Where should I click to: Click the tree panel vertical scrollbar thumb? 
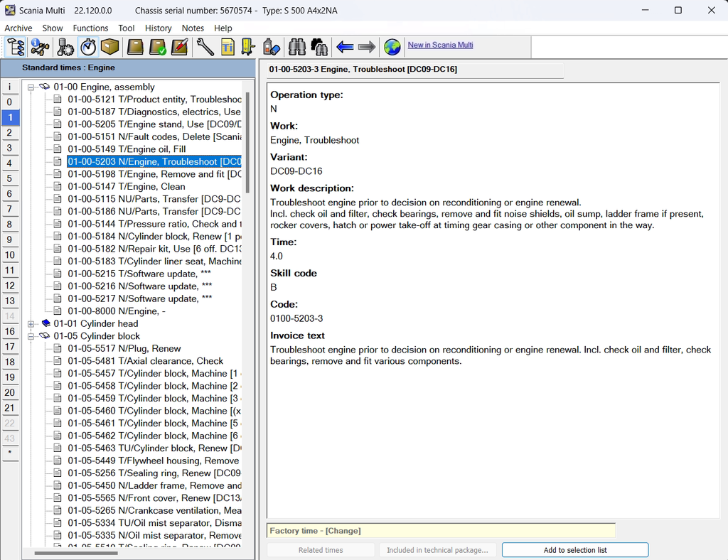tap(248, 143)
